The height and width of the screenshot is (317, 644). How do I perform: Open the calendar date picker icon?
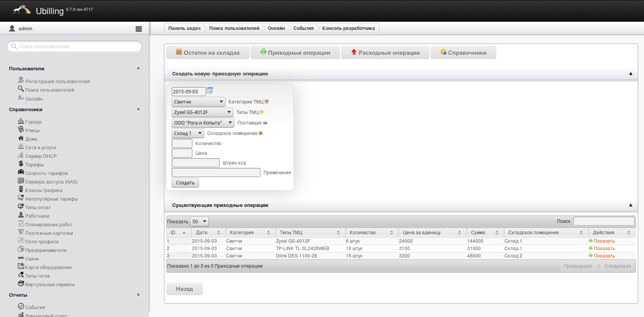click(x=209, y=91)
